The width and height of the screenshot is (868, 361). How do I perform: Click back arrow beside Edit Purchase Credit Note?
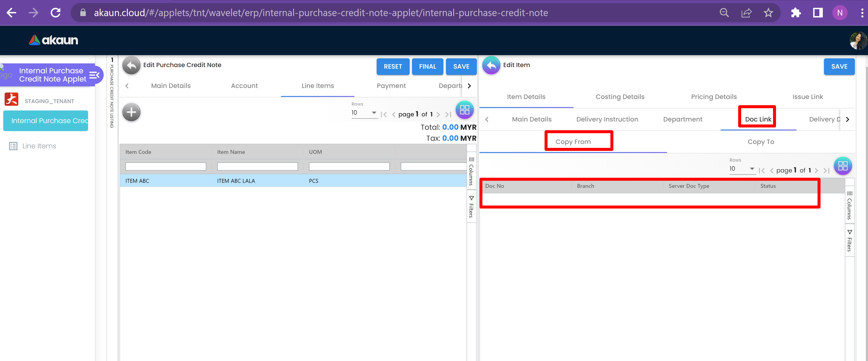coord(131,65)
